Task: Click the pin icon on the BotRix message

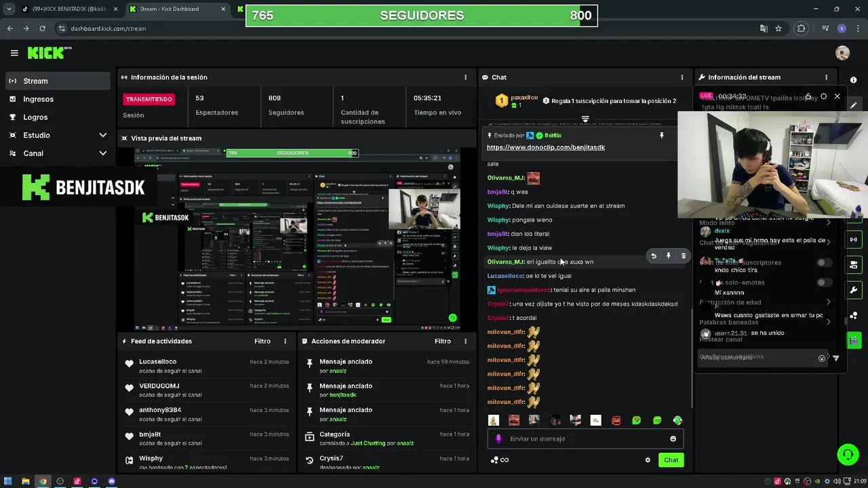Action: coord(662,135)
